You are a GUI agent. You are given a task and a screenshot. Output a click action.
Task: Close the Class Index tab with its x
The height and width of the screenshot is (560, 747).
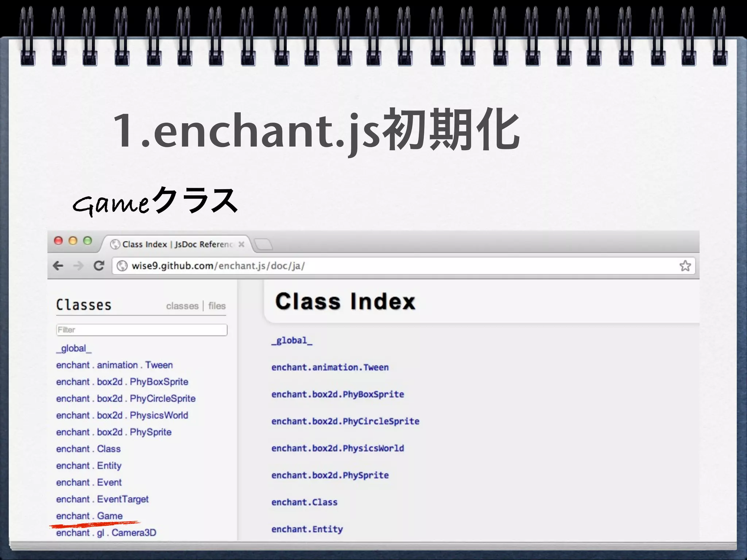[241, 244]
